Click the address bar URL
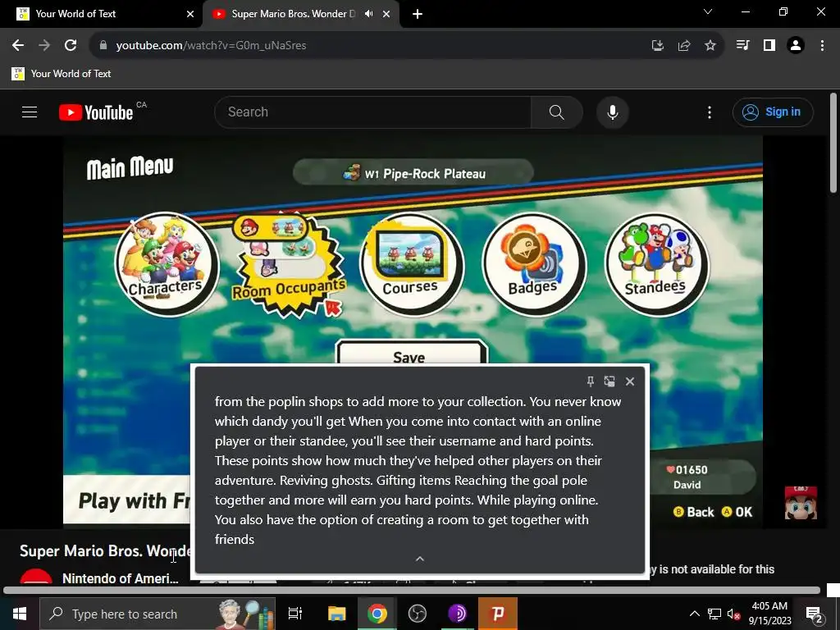840x630 pixels. coord(211,46)
